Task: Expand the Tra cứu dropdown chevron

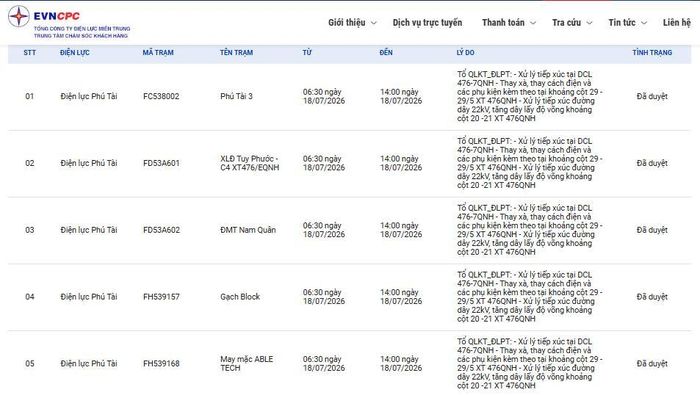Action: 589,23
